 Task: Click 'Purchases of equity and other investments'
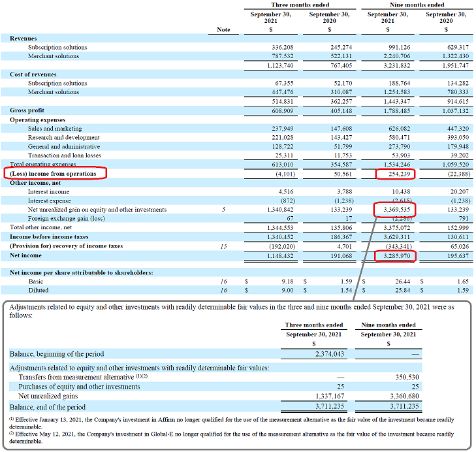(x=79, y=387)
